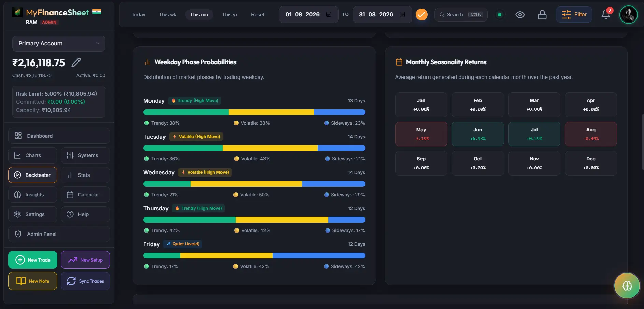644x309 pixels.
Task: Click Friday's blue Sideways 42% legend dot
Action: click(x=326, y=266)
